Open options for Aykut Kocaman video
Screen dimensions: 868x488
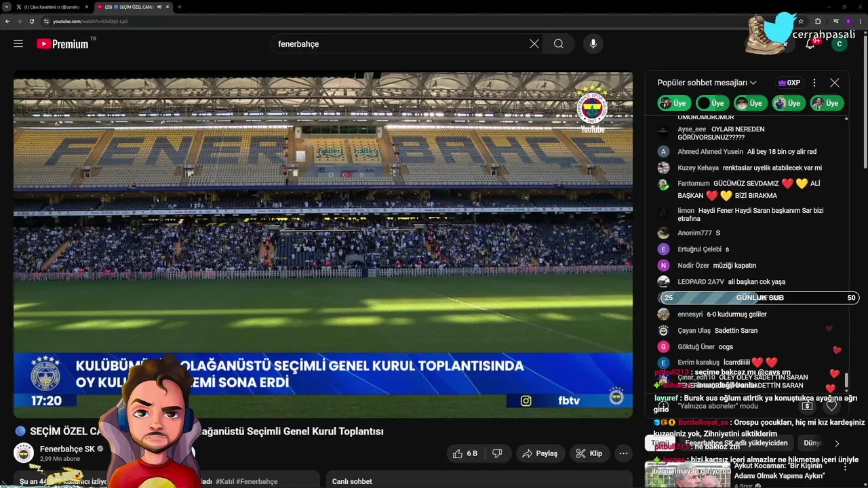pos(846,468)
